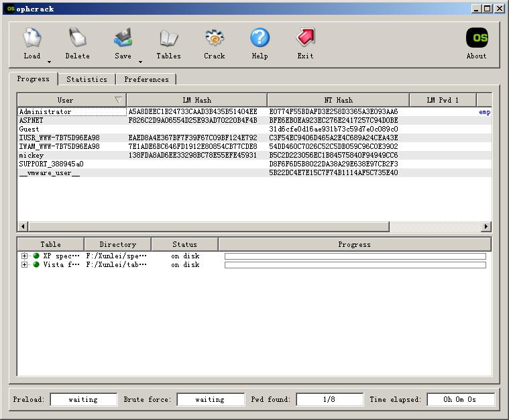The image size is (509, 420).
Task: Click the Time elapsed 0h 0m 0s field
Action: click(460, 399)
